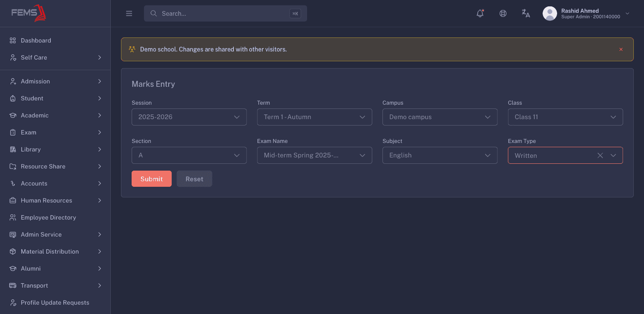Click the Dashboard grid icon

13,40
